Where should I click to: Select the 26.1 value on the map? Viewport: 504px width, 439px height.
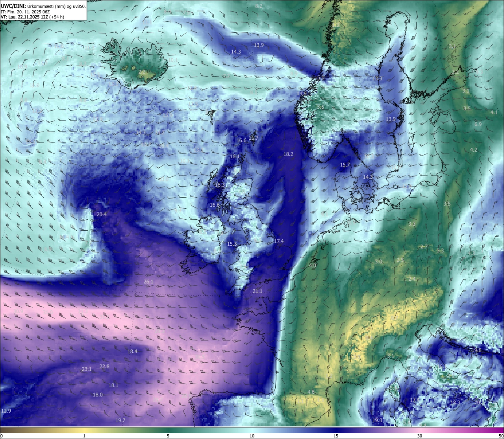148,282
